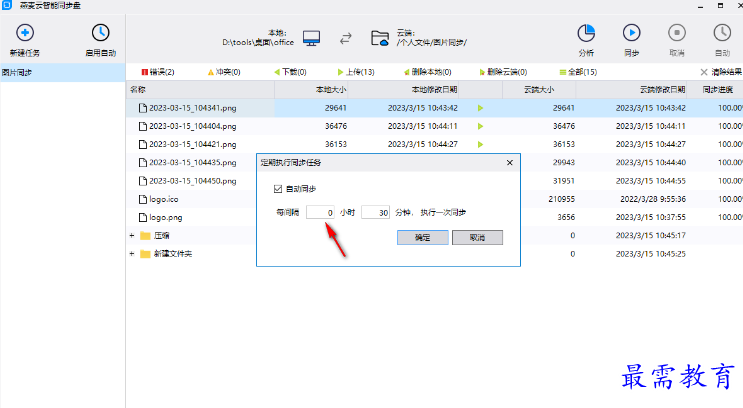Click the Cancel stop icon in toolbar
743x408 pixels.
[677, 33]
